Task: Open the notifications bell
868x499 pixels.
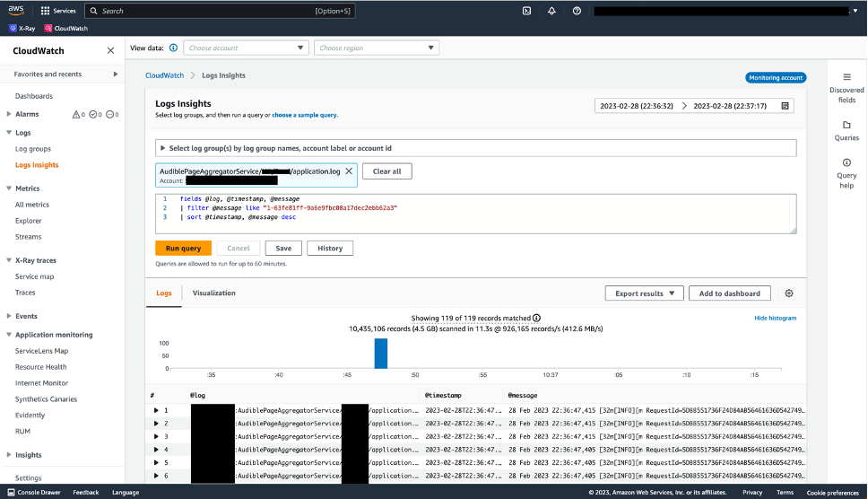Action: (551, 11)
